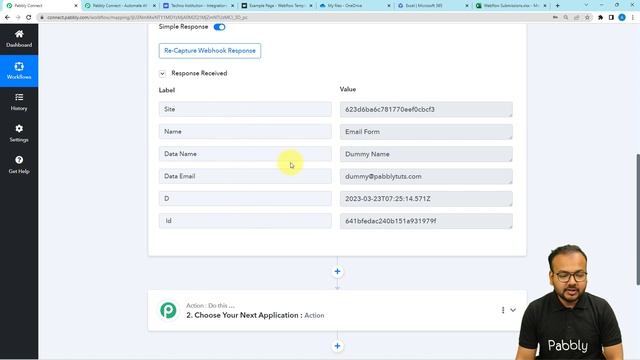
Task: Click the Data Email label field
Action: [x=245, y=176]
